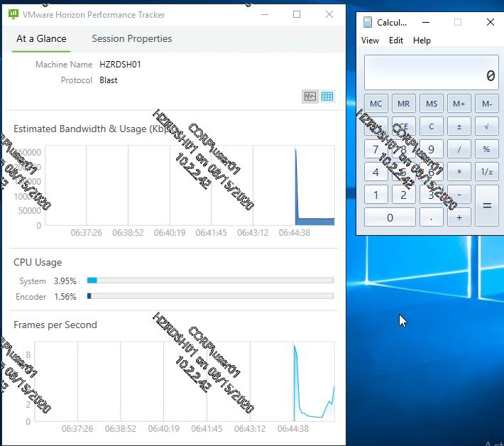
Task: Click the multiply asterisk button
Action: pyautogui.click(x=459, y=172)
